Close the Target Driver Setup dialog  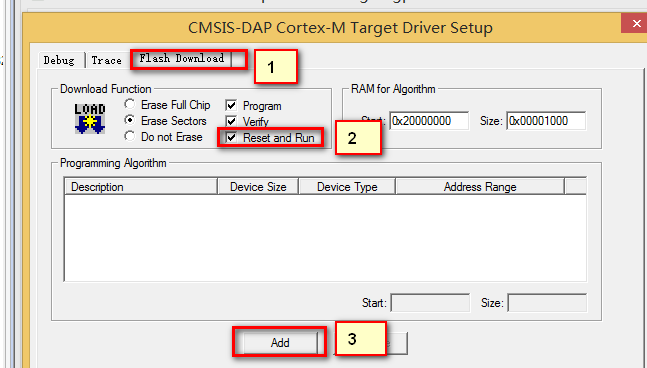coord(635,24)
